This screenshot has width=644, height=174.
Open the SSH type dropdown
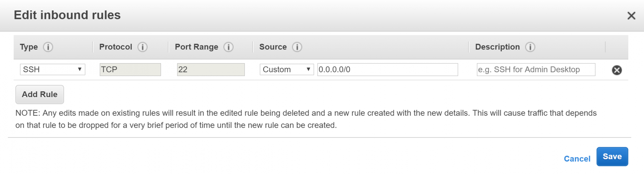(x=53, y=70)
